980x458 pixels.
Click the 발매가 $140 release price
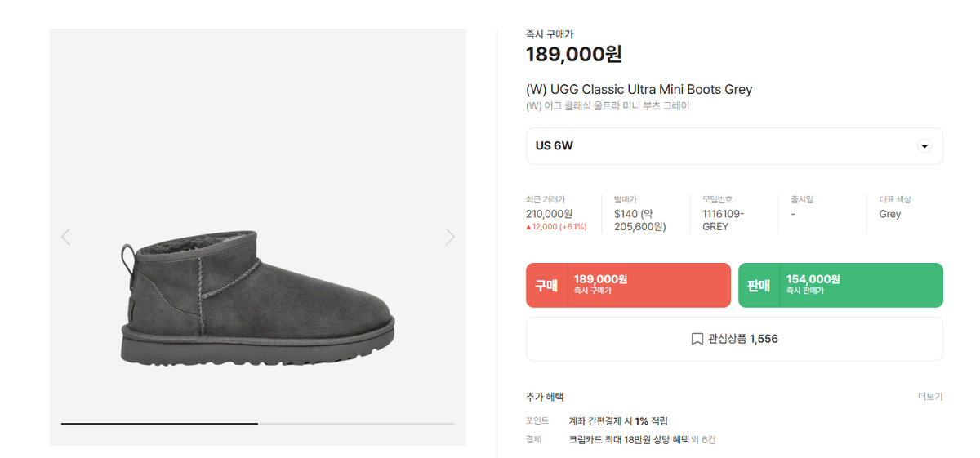(640, 220)
